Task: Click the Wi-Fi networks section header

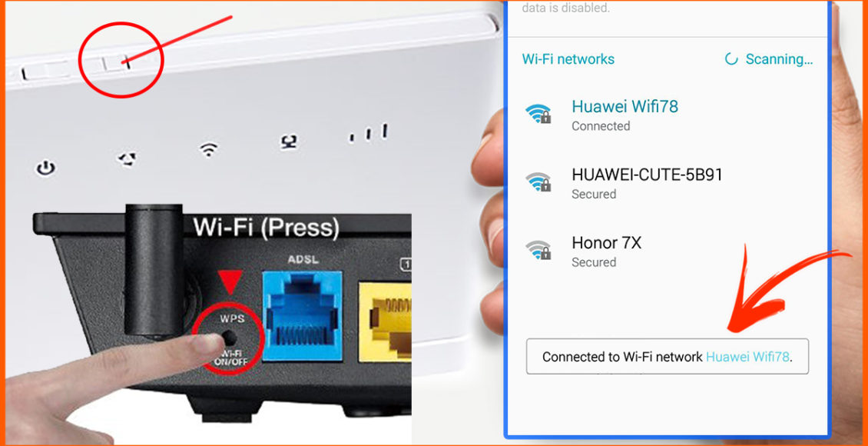Action: (568, 58)
